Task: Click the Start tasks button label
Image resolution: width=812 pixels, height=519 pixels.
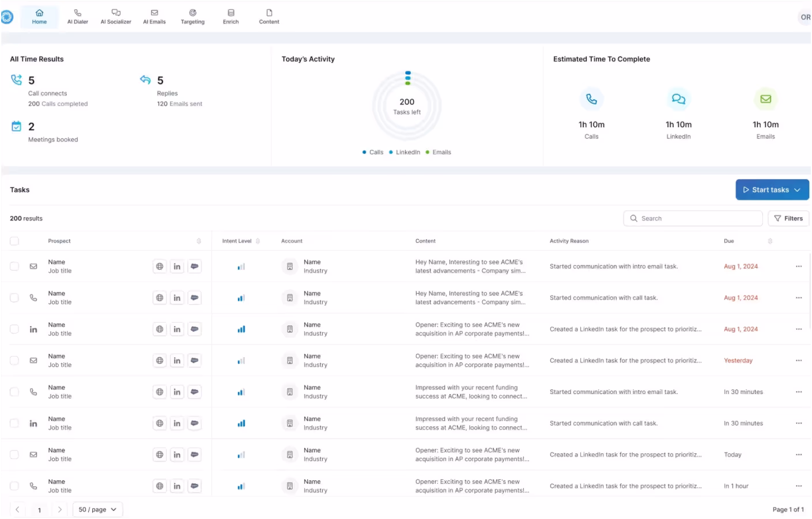Action: pyautogui.click(x=771, y=190)
